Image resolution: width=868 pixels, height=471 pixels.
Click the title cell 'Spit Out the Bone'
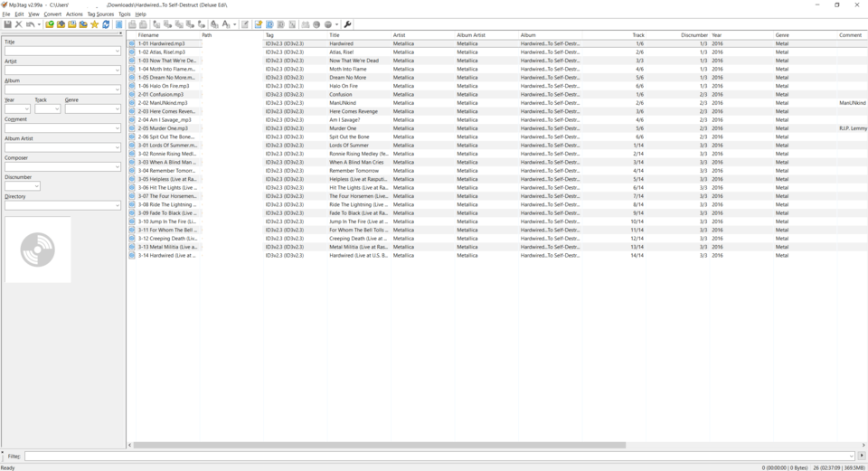coord(349,137)
